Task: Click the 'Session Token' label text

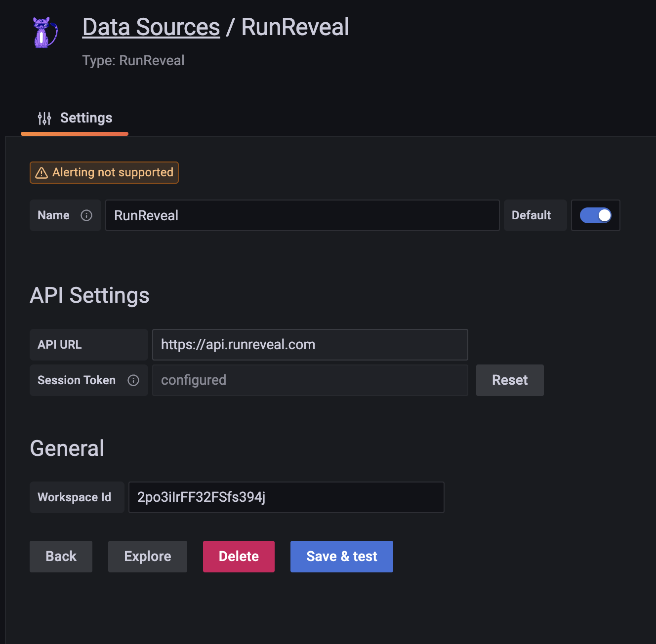Action: 77,380
